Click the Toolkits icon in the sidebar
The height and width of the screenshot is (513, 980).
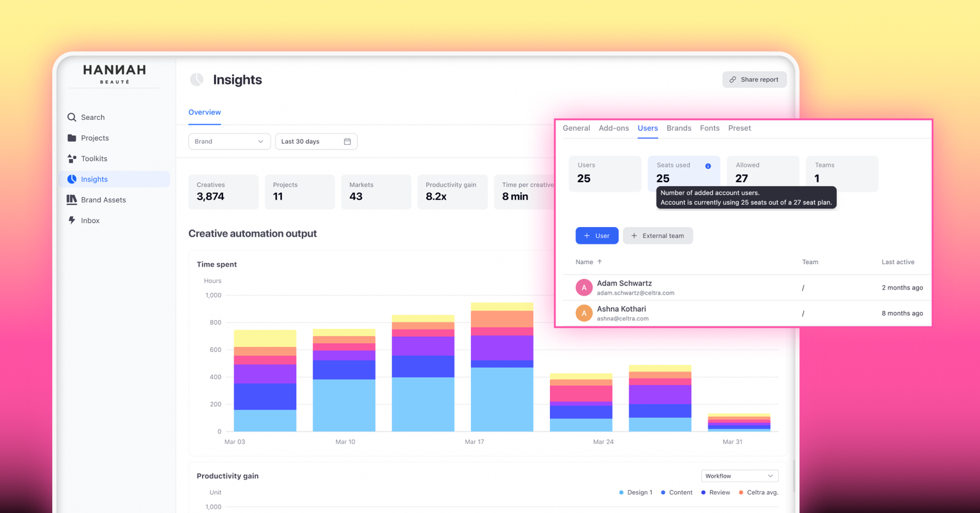(72, 158)
